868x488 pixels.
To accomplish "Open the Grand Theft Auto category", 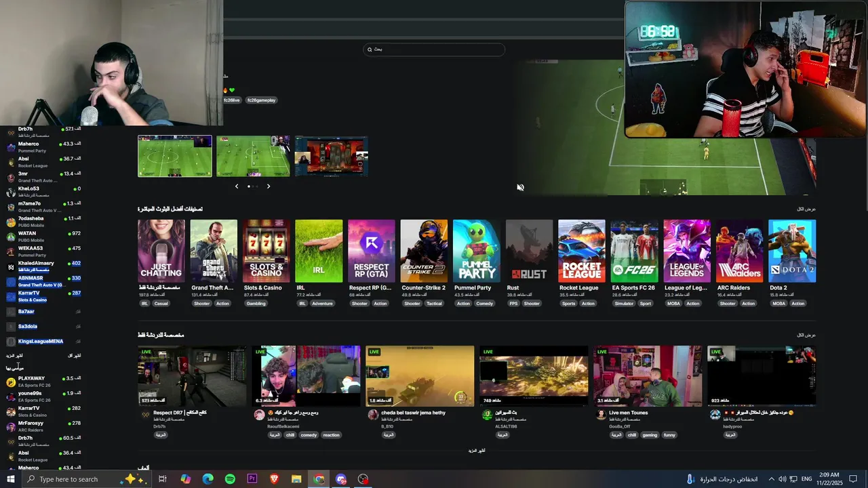I will click(x=214, y=251).
